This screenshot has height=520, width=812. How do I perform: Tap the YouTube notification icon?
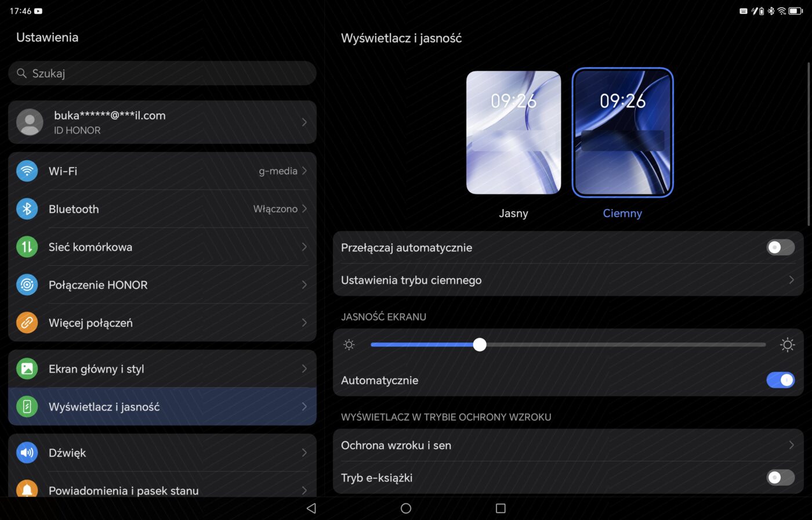[x=38, y=10]
